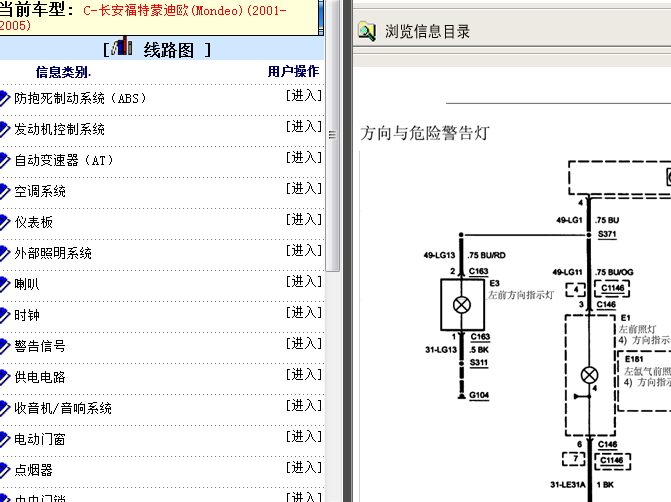
Task: Open [进入] link in the 警告信号 row
Action: pyautogui.click(x=304, y=343)
